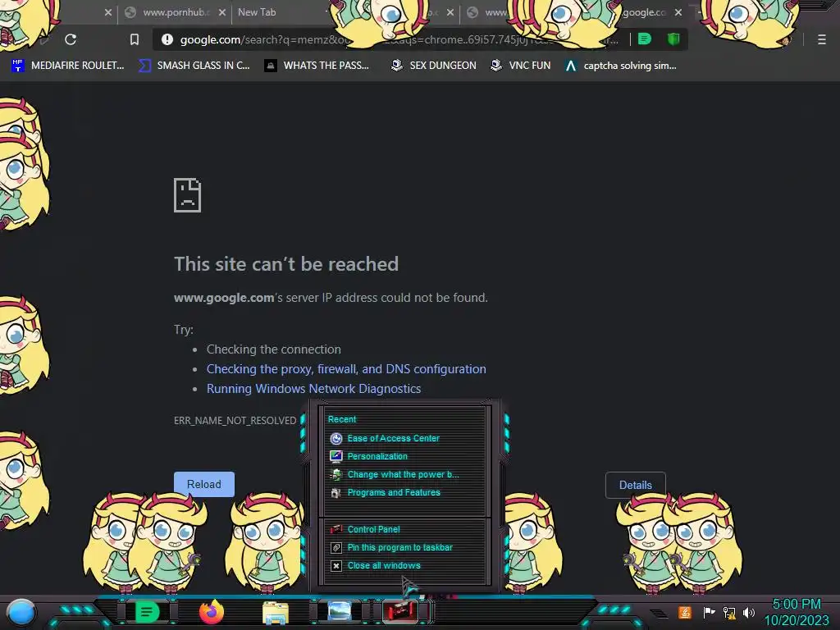The height and width of the screenshot is (630, 840).
Task: Click This site can't be reached heading
Action: 286,264
